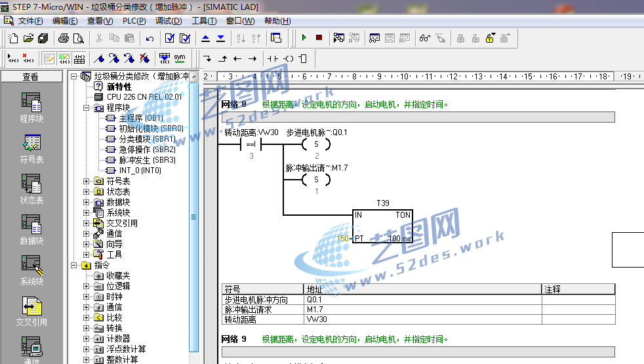Click the T39 TON timer box
The width and height of the screenshot is (644, 364).
pos(382,226)
